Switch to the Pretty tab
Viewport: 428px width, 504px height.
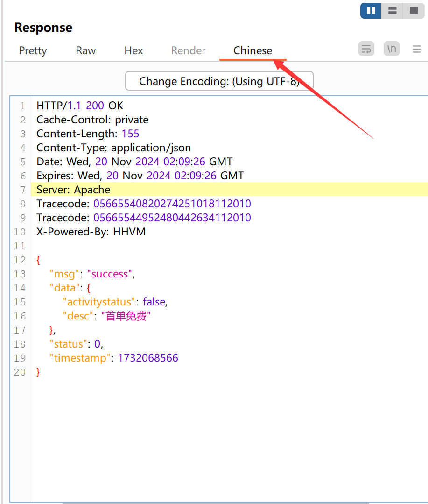coord(33,50)
